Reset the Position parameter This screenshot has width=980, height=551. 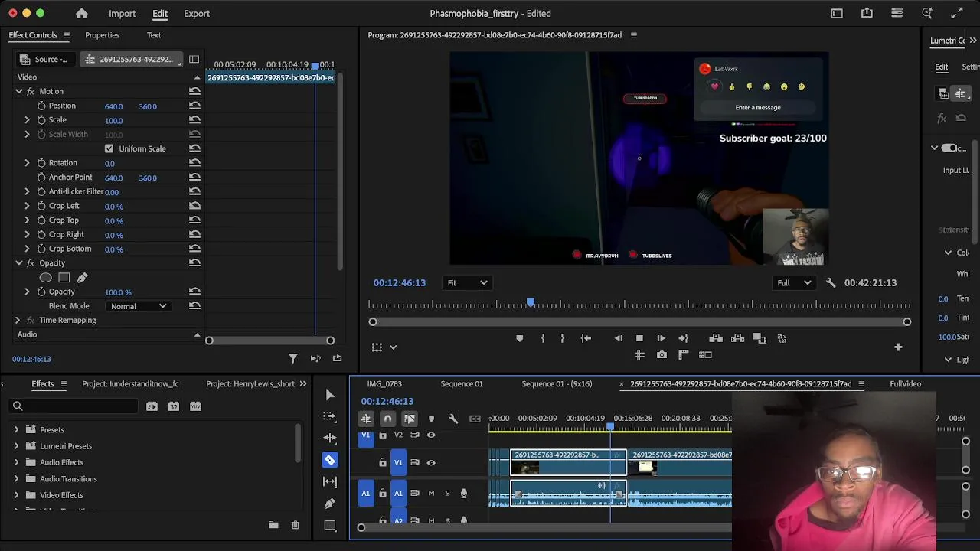pyautogui.click(x=194, y=106)
